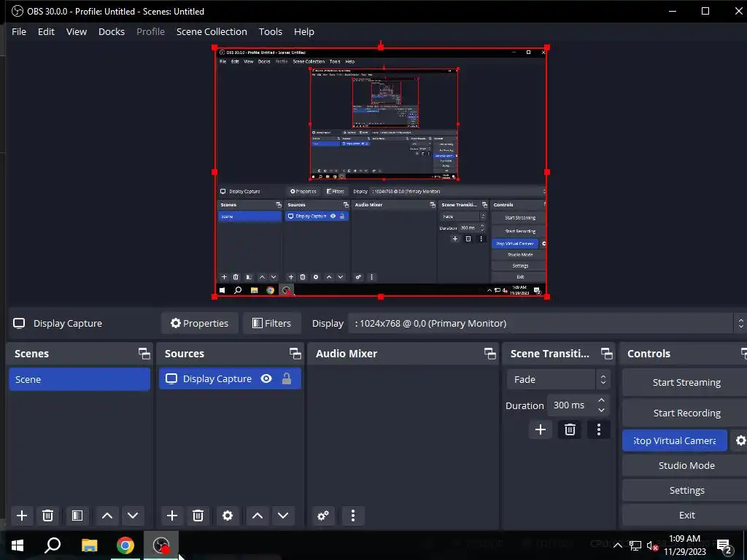747x560 pixels.
Task: Open source Properties button
Action: pyautogui.click(x=200, y=323)
